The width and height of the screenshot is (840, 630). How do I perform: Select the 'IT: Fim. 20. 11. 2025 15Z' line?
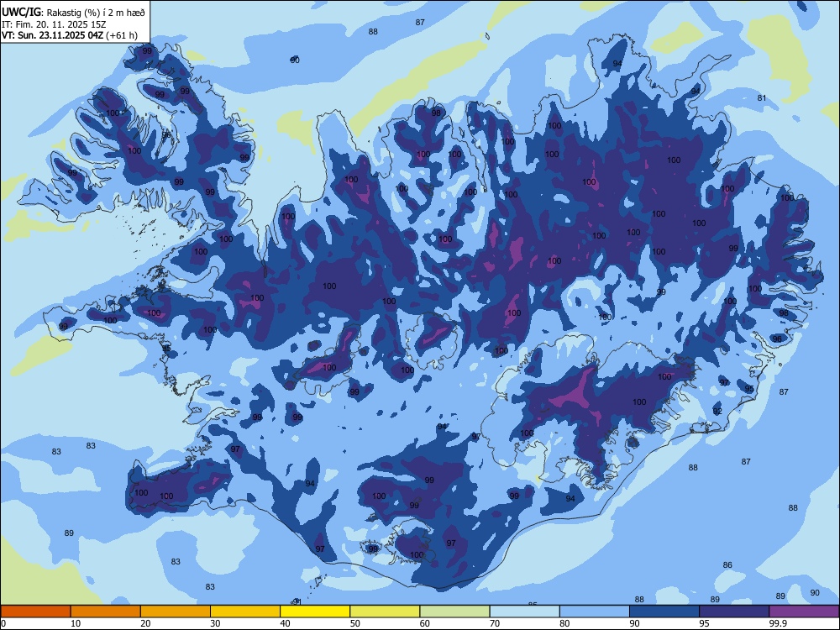(53, 24)
